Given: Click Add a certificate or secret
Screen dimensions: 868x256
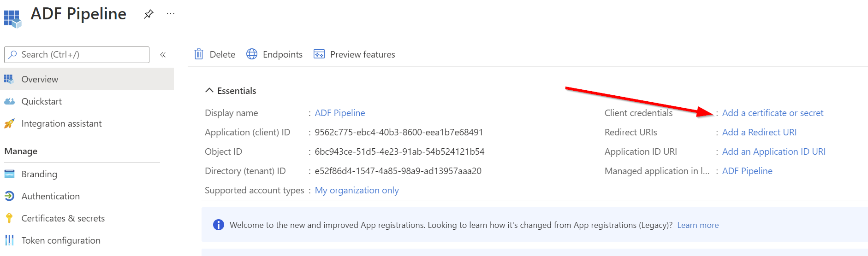Looking at the screenshot, I should (773, 113).
